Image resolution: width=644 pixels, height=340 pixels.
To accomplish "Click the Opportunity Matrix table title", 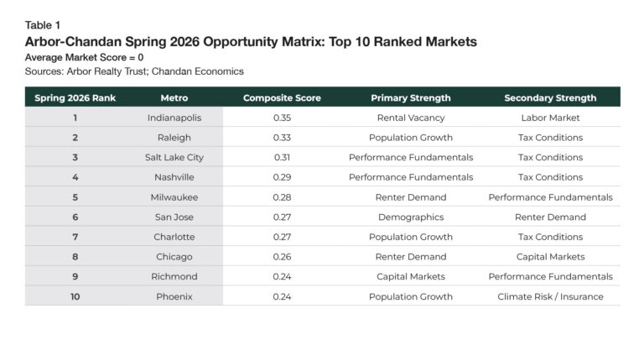I will tap(251, 41).
